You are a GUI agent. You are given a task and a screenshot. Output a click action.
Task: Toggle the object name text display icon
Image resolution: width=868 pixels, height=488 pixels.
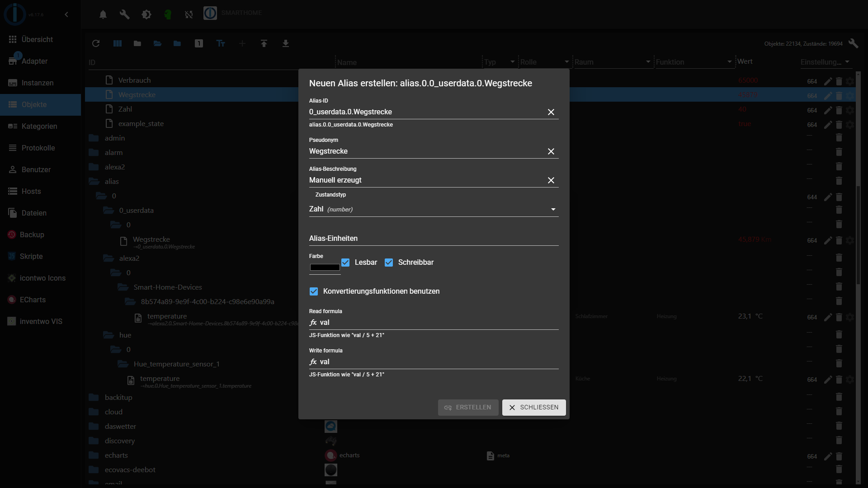click(x=221, y=43)
